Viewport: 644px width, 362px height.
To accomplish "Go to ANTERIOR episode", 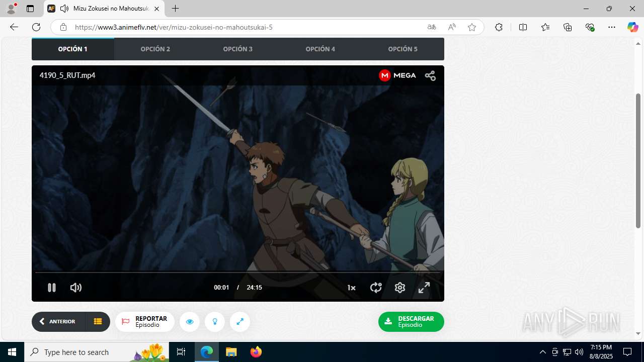I will 58,322.
